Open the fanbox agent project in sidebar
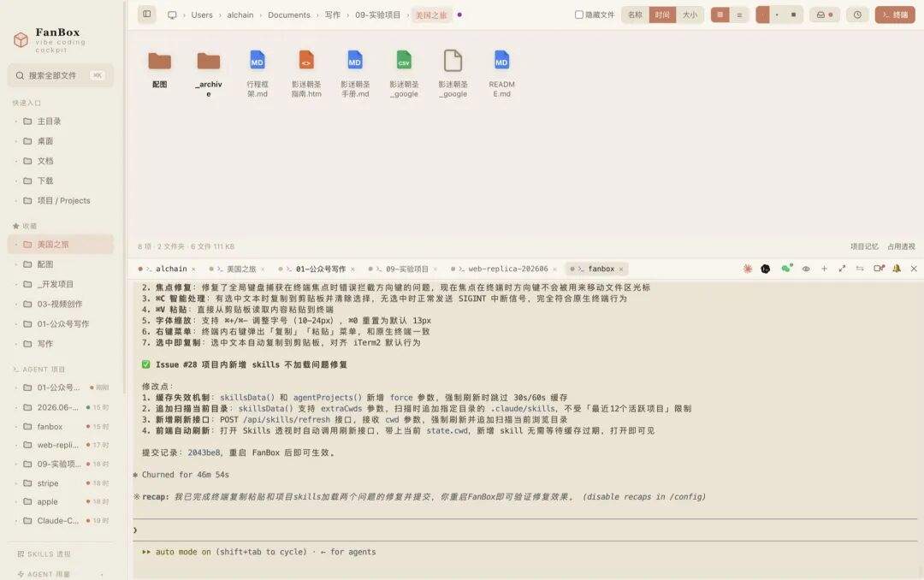The image size is (924, 580). 62,426
